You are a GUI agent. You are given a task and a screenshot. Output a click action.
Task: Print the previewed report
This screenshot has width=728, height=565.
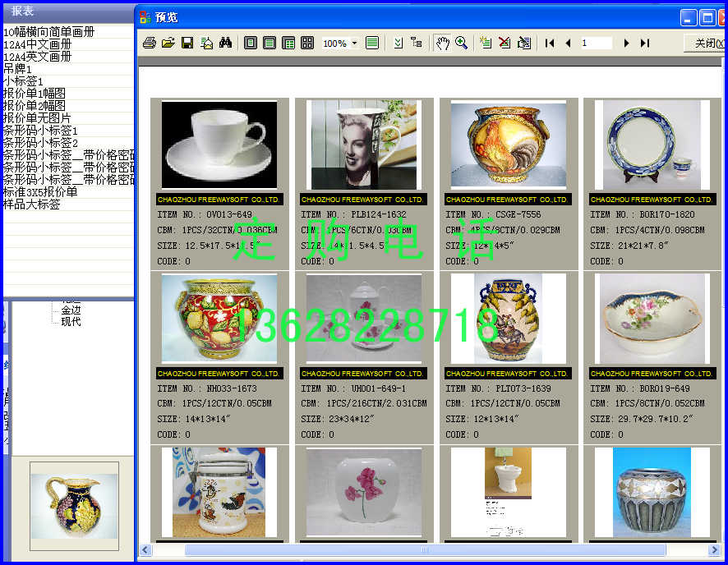[149, 44]
